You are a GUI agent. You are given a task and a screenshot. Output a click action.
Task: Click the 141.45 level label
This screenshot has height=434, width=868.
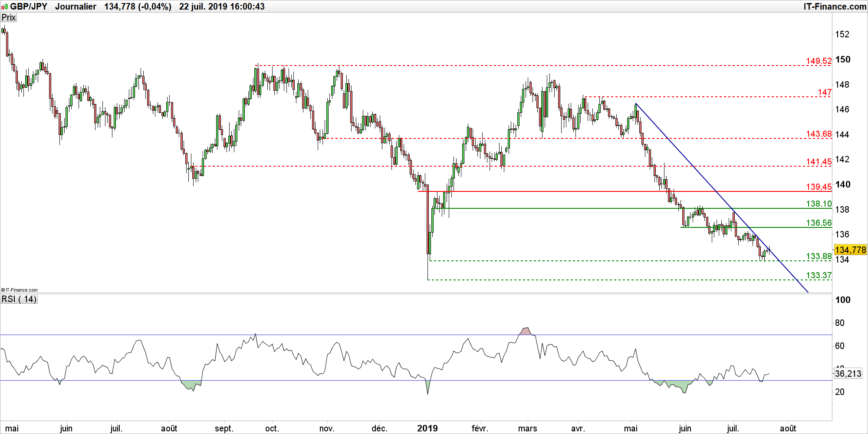click(x=819, y=162)
